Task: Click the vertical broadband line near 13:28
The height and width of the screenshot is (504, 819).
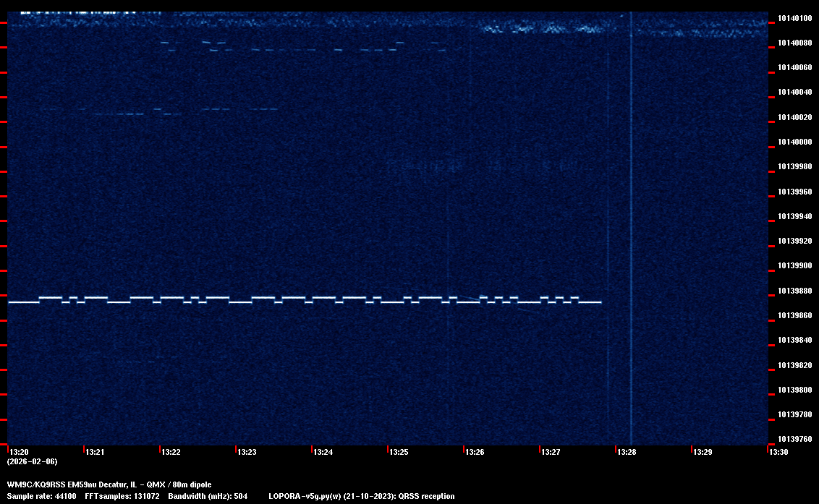Action: click(631, 217)
